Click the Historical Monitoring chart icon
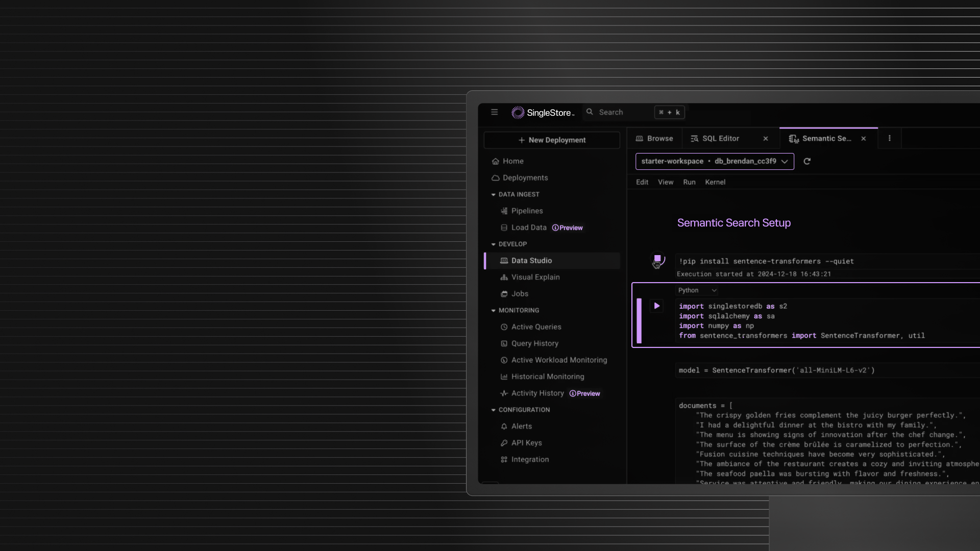Screen dimensions: 980x551 pyautogui.click(x=504, y=377)
